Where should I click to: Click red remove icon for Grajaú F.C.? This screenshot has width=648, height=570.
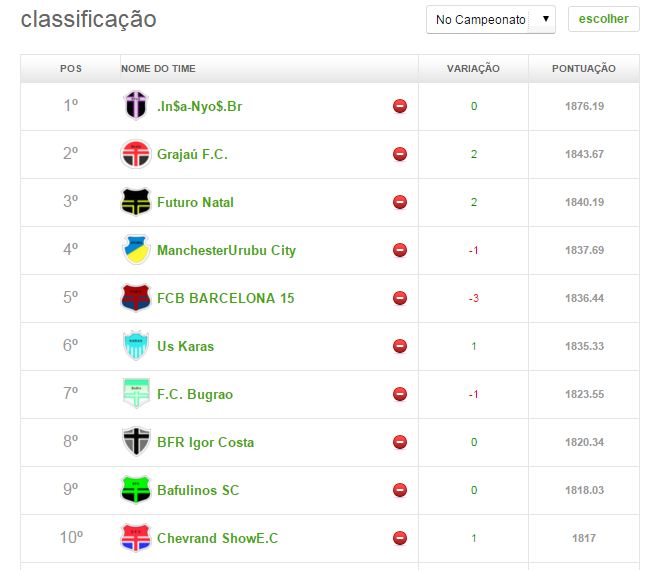[400, 154]
